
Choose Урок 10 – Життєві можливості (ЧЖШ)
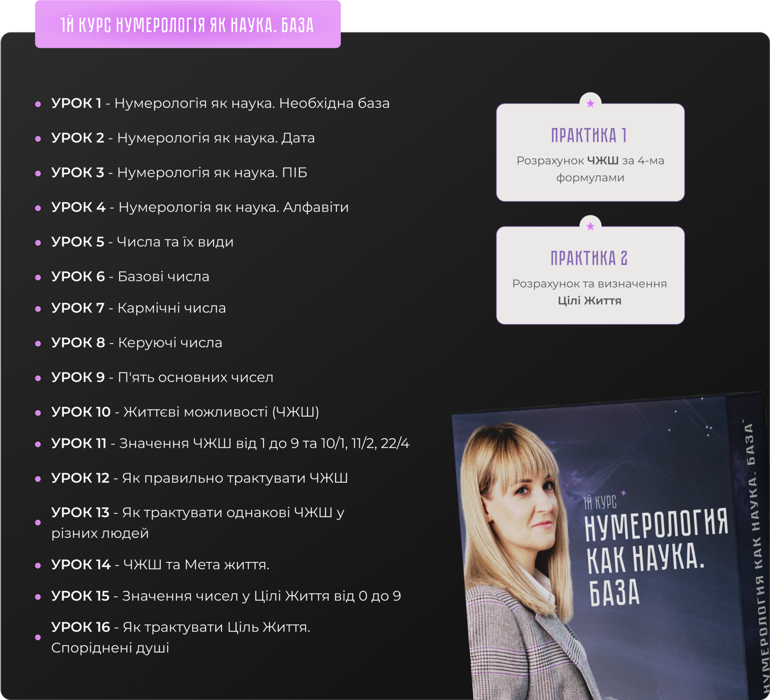(x=185, y=412)
